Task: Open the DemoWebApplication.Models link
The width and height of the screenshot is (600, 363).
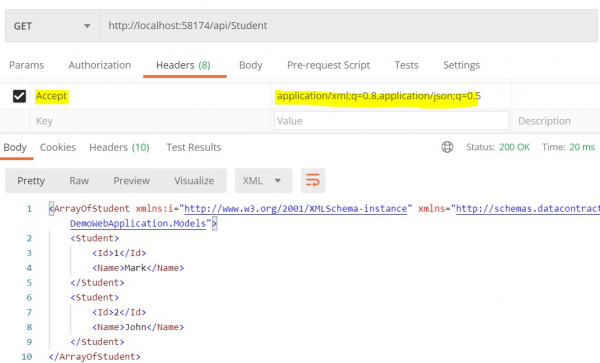Action: tap(138, 223)
